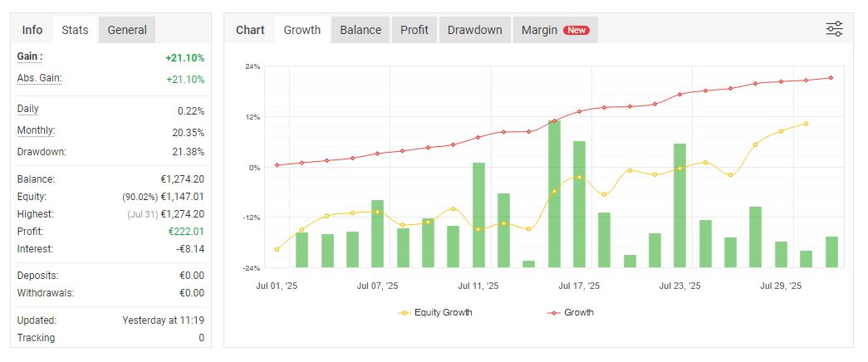Click the New badge on Margin
Viewport: 868px width, 362px height.
(576, 30)
